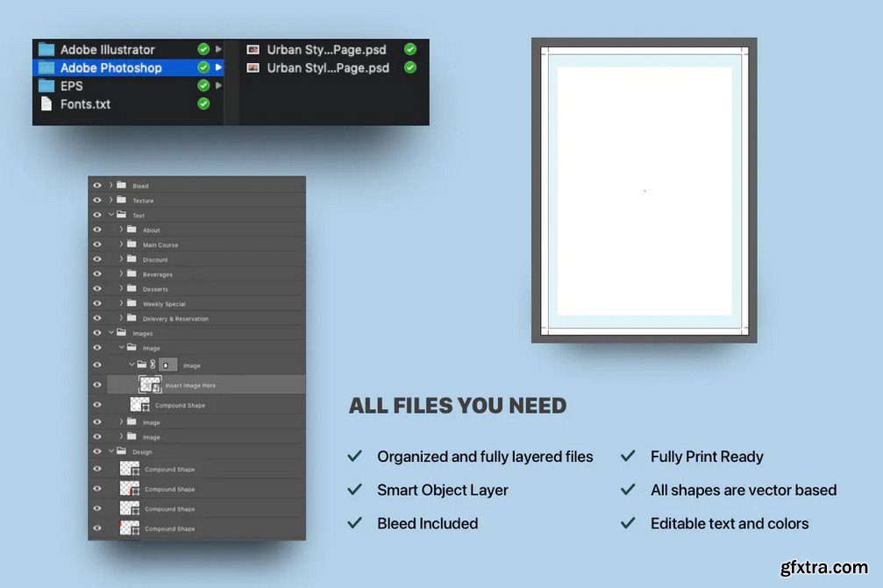Viewport: 883px width, 588px height.
Task: Click the first Urban Style PSD file icon
Action: pyautogui.click(x=253, y=50)
